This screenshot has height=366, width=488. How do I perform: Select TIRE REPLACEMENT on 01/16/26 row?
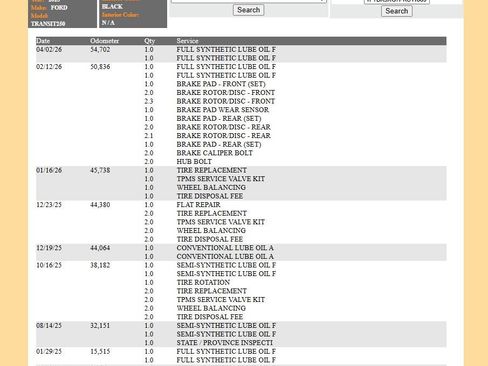coord(212,170)
